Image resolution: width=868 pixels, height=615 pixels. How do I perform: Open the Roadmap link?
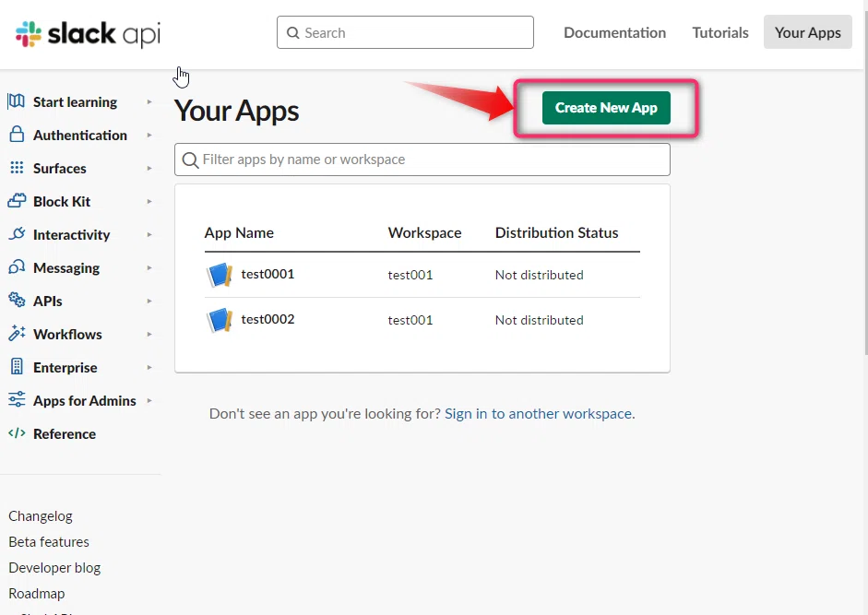click(x=37, y=594)
